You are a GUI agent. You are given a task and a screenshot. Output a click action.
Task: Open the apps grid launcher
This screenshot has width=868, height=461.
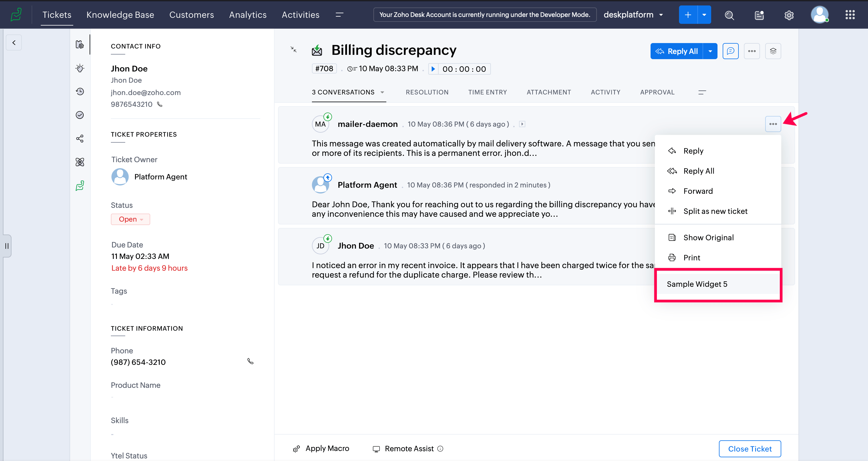tap(850, 14)
